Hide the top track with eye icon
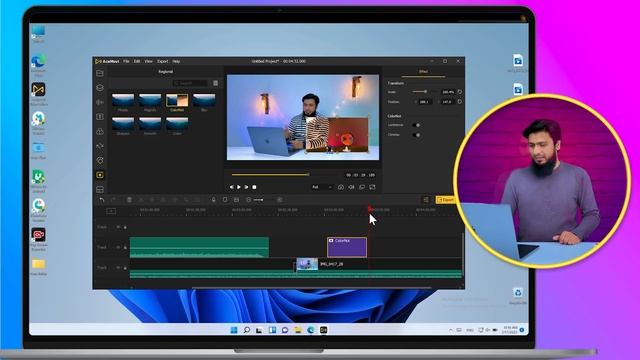This screenshot has width=640, height=360. [118, 227]
